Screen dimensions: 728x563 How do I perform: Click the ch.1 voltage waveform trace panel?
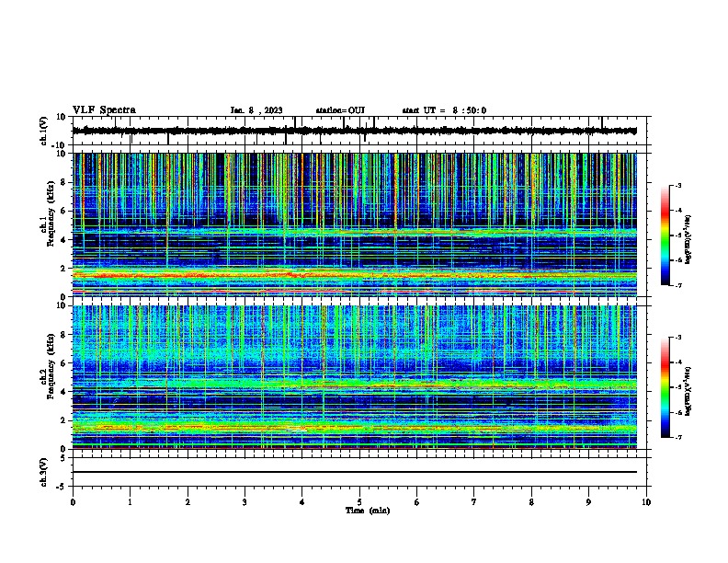[x=359, y=131]
